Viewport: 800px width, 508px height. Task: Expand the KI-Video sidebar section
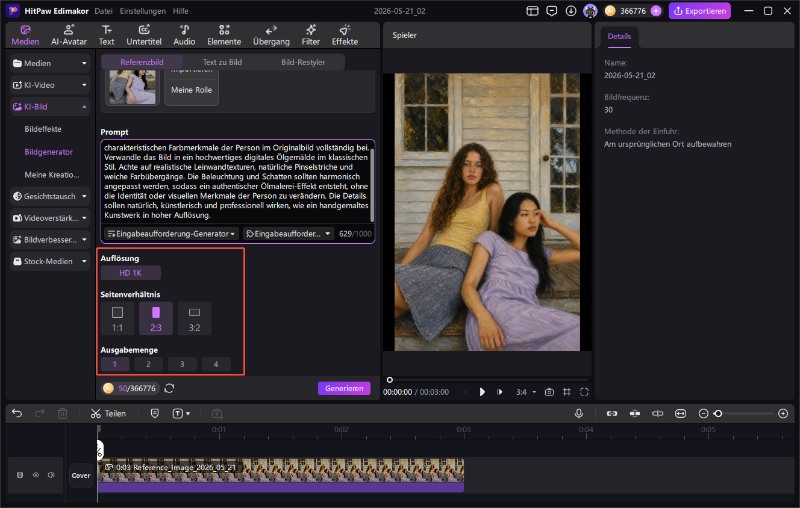click(50, 85)
